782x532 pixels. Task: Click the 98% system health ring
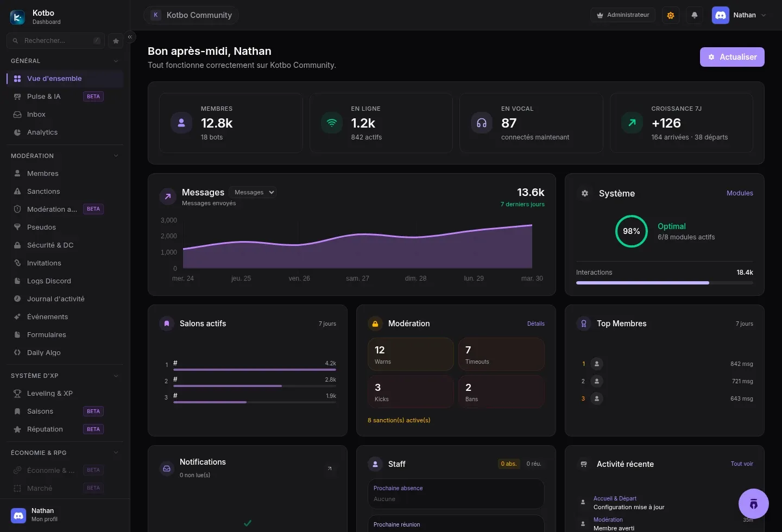[631, 231]
